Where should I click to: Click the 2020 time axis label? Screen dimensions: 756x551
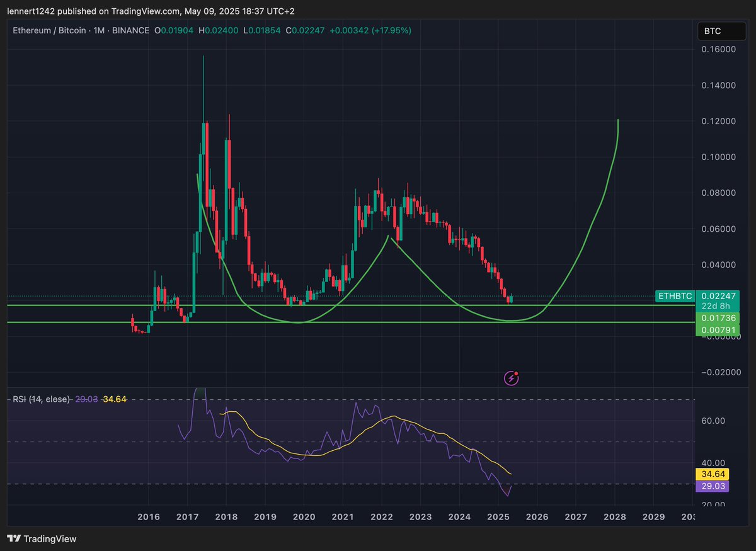coord(304,516)
